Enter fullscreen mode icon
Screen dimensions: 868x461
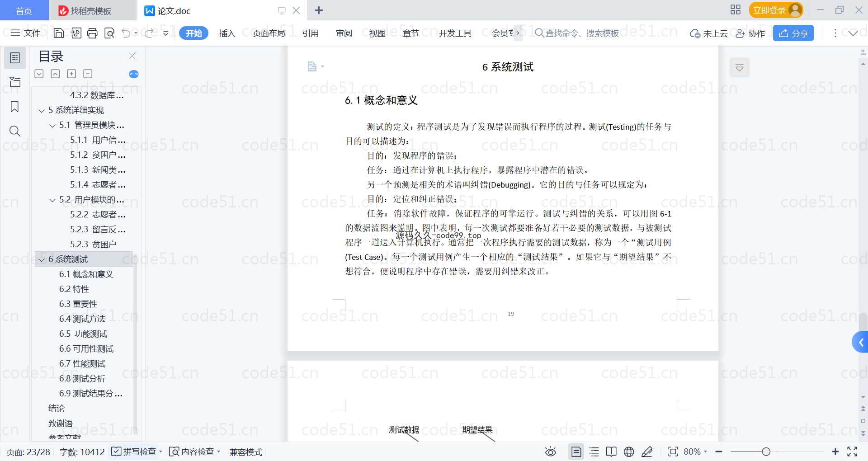(x=852, y=452)
